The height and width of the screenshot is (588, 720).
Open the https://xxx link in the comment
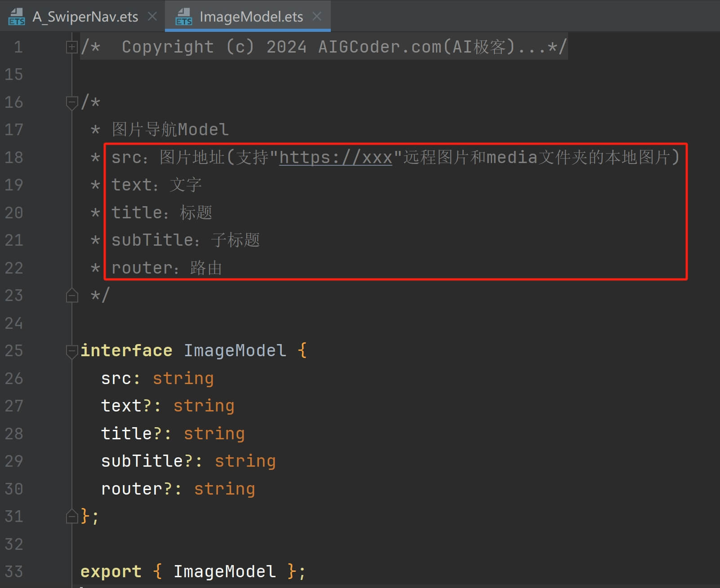tap(336, 157)
